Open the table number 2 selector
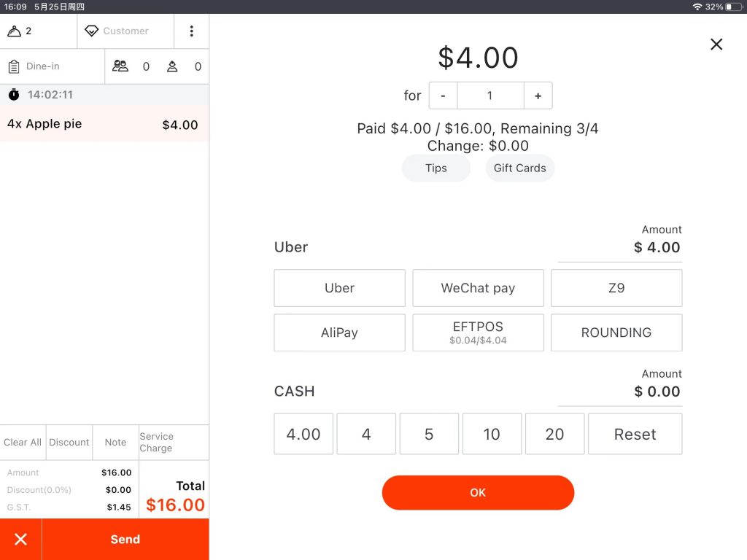This screenshot has width=747, height=560. click(x=38, y=31)
